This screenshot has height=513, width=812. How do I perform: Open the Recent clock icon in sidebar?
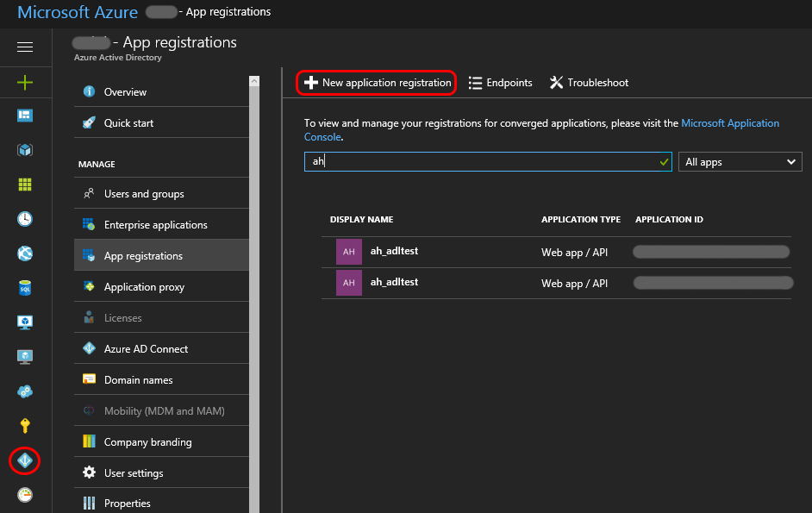[25, 219]
